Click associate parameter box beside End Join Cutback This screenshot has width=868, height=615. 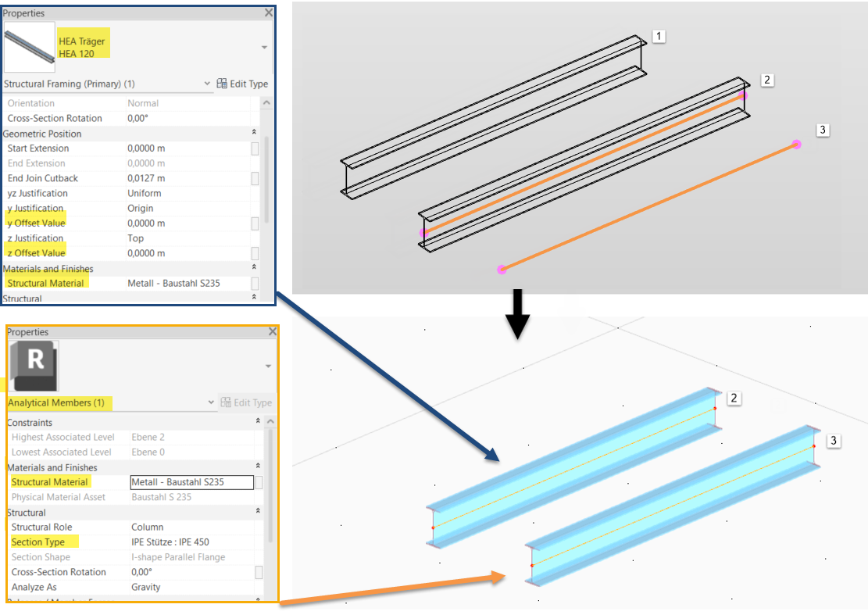[255, 178]
